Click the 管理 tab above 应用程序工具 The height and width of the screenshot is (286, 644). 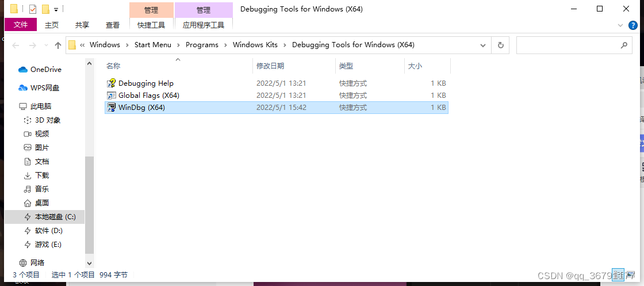click(x=204, y=10)
